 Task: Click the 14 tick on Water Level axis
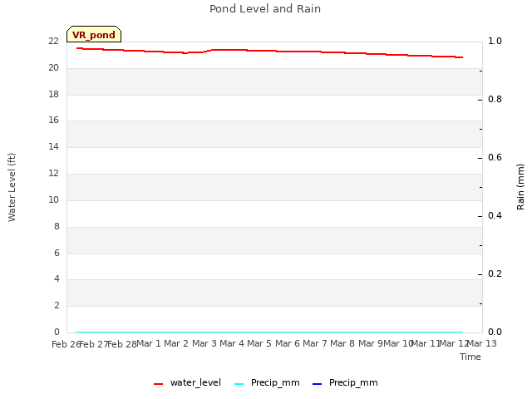(53, 146)
